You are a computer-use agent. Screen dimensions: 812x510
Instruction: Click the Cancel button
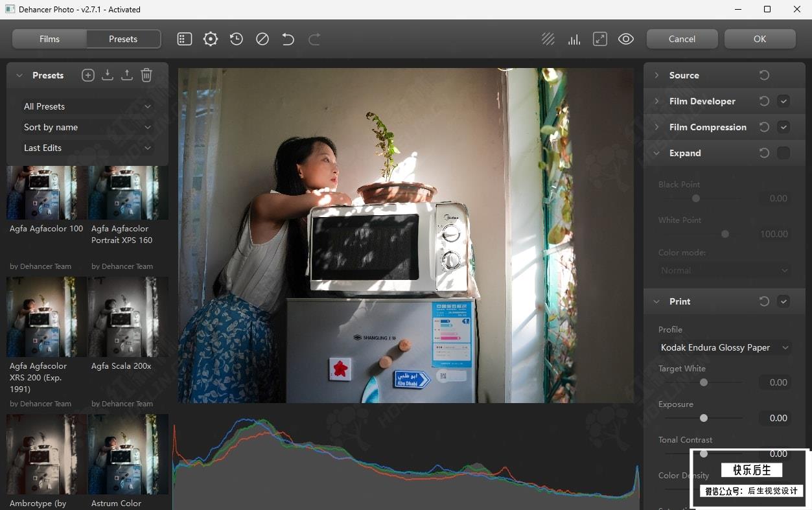click(x=682, y=39)
